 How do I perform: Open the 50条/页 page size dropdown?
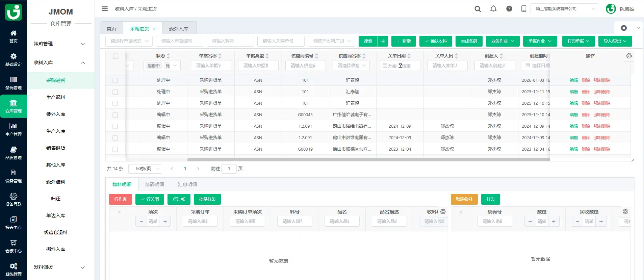(145, 169)
